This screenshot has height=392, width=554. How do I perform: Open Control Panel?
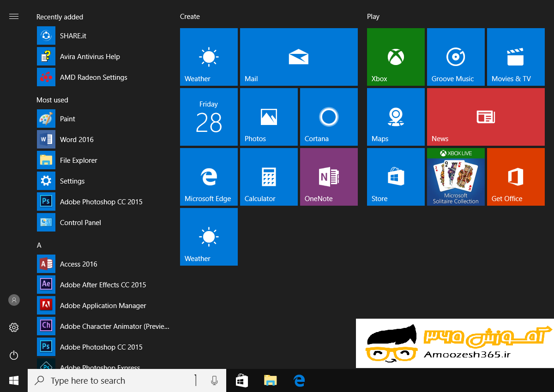click(104, 222)
